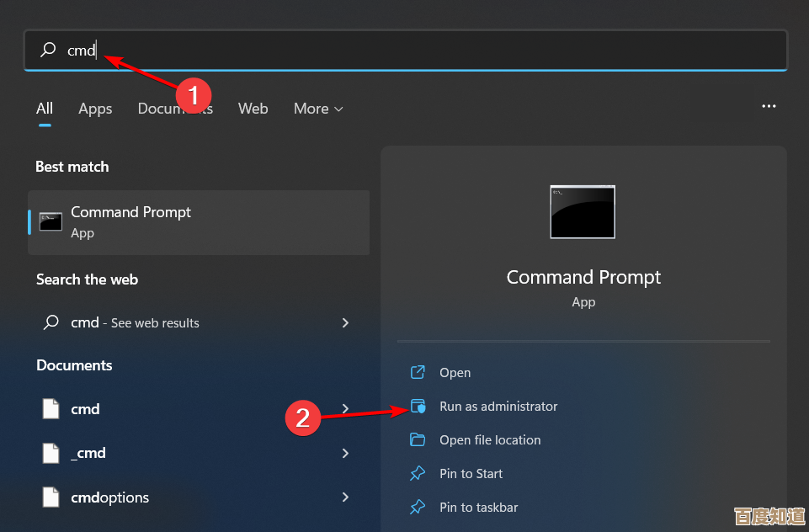Click the magnifier icon in search box
This screenshot has width=809, height=532.
coord(49,51)
